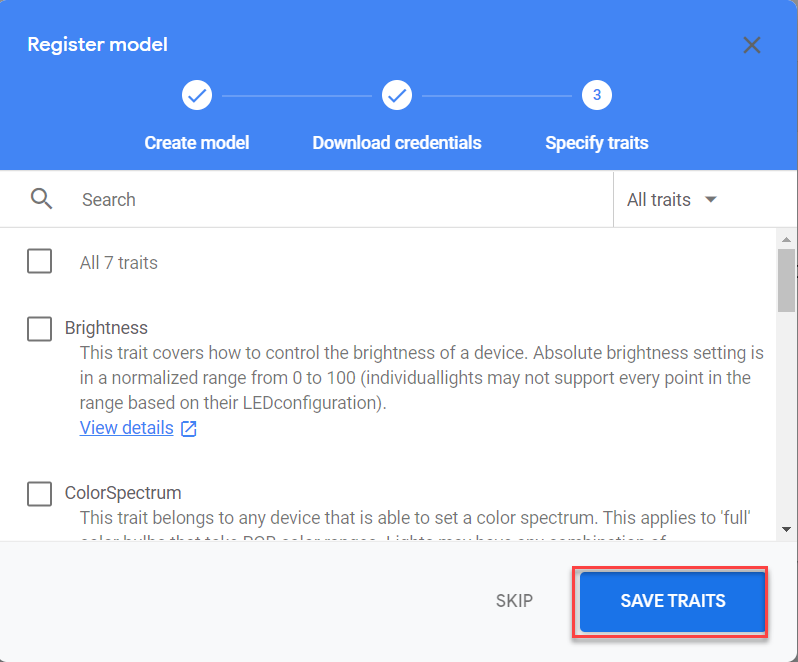The image size is (798, 662).
Task: Enable the Brightness trait checkbox
Action: point(40,328)
